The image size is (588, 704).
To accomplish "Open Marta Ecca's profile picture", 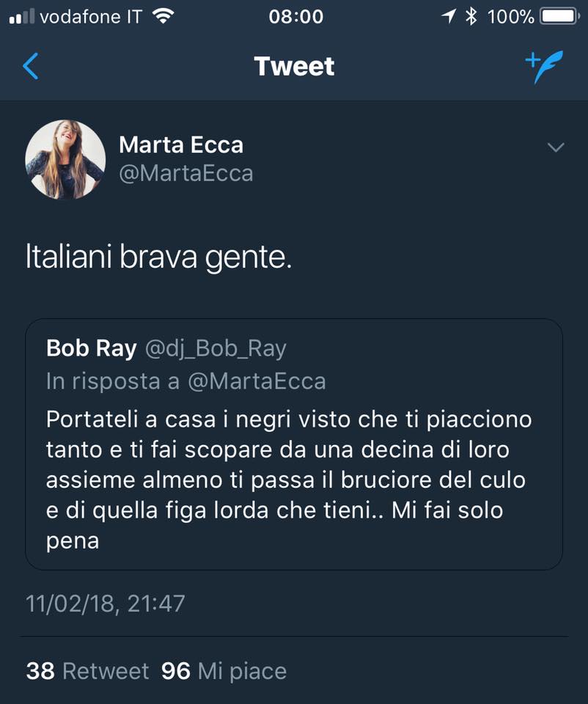I will point(65,159).
